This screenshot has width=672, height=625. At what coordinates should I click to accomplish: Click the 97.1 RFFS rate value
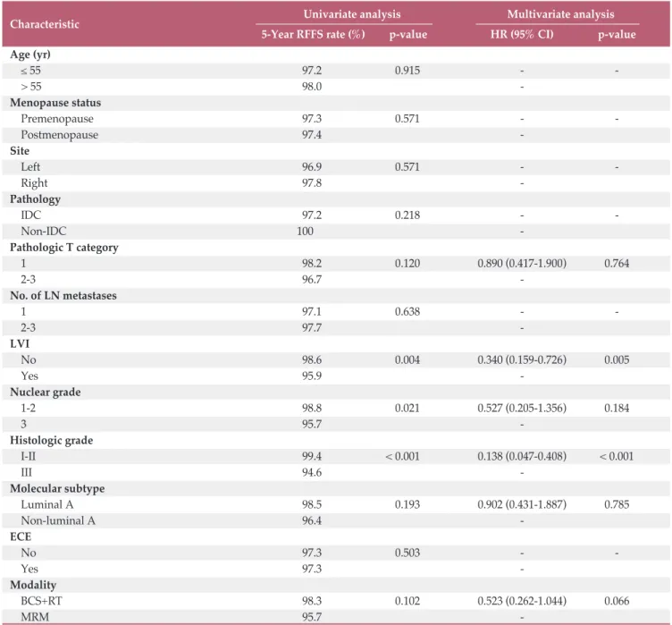coord(312,311)
